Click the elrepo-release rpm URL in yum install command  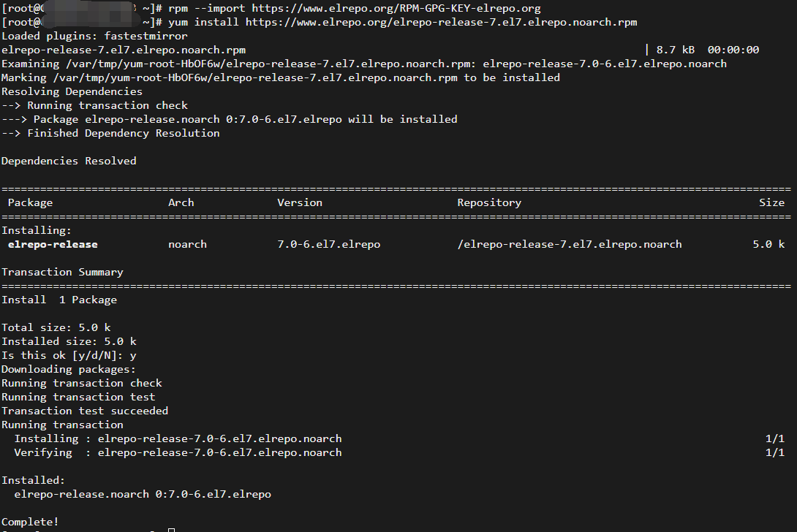coord(441,22)
